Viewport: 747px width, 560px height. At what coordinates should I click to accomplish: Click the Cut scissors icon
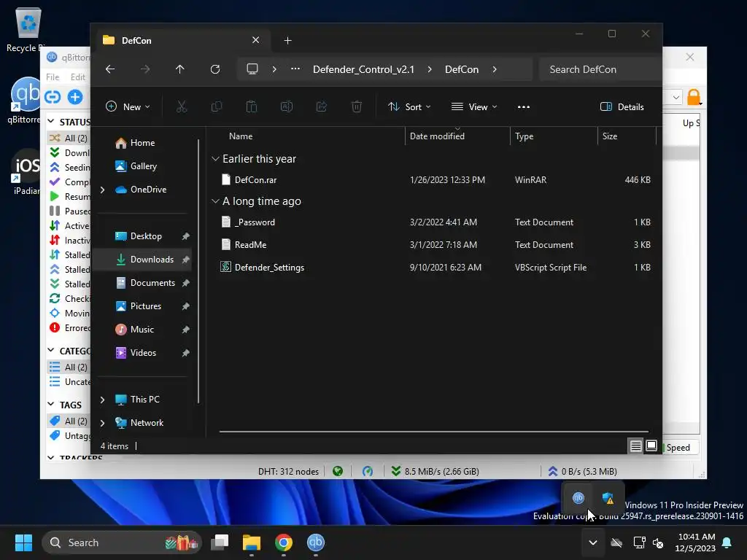pyautogui.click(x=182, y=106)
